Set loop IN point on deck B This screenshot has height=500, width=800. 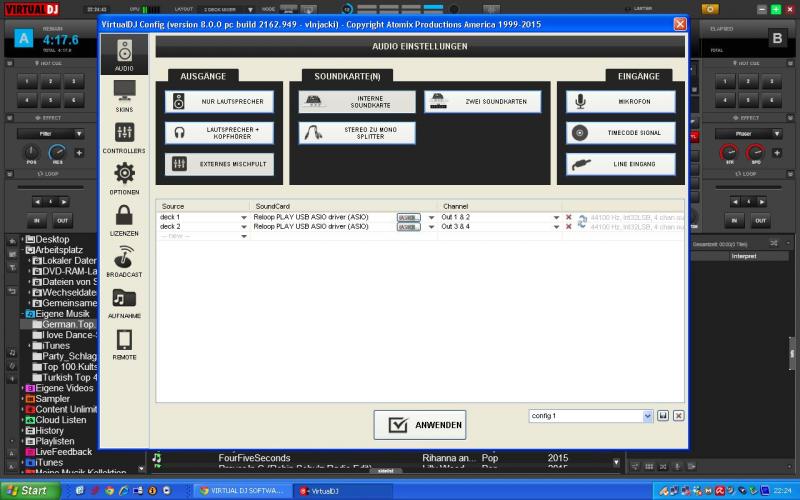734,221
